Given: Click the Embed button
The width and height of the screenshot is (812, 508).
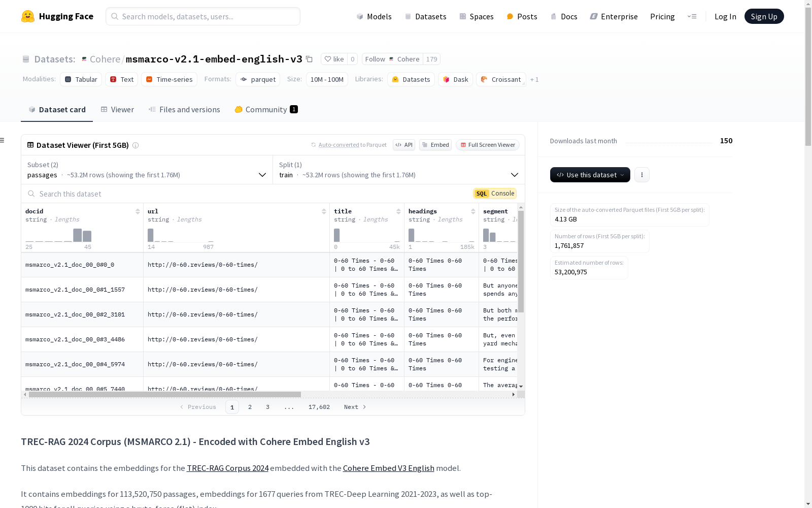Looking at the screenshot, I should click(435, 145).
